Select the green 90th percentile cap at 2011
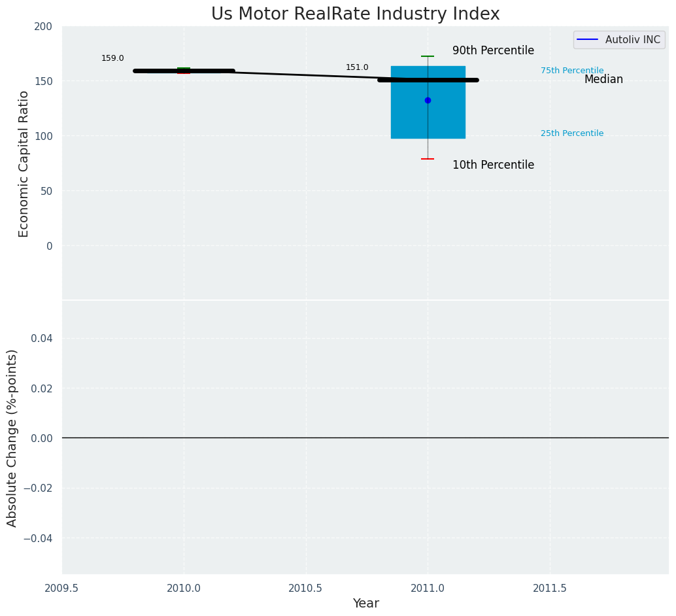This screenshot has width=676, height=616. tap(428, 56)
